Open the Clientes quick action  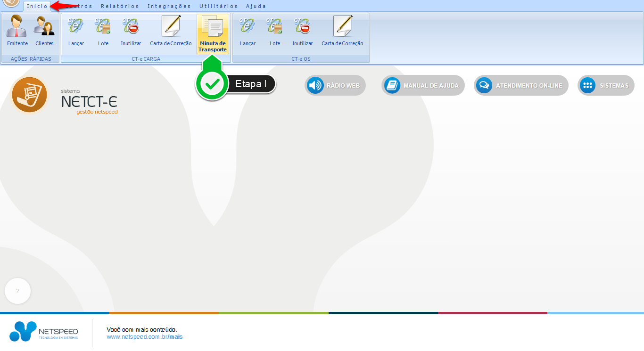pos(44,32)
